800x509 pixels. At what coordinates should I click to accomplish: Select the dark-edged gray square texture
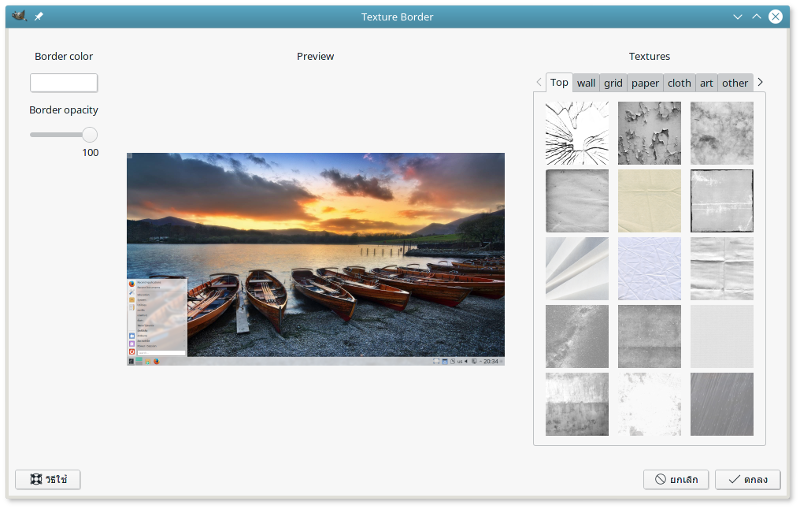coord(721,200)
